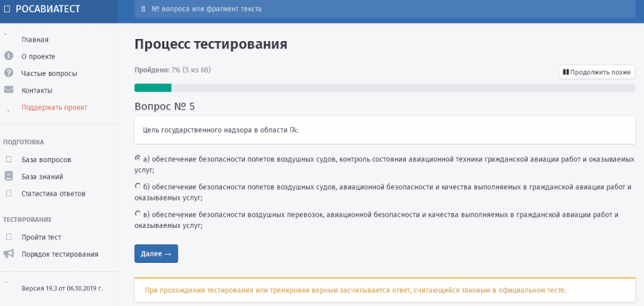Image resolution: width=644 pixels, height=306 pixels.
Task: Click the icon beside Пройти тест
Action: 9,237
